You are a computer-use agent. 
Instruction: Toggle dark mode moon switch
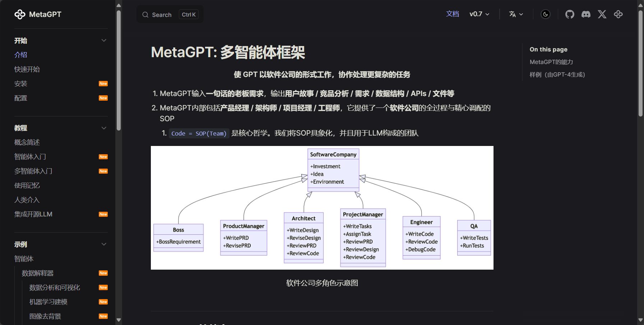click(546, 14)
